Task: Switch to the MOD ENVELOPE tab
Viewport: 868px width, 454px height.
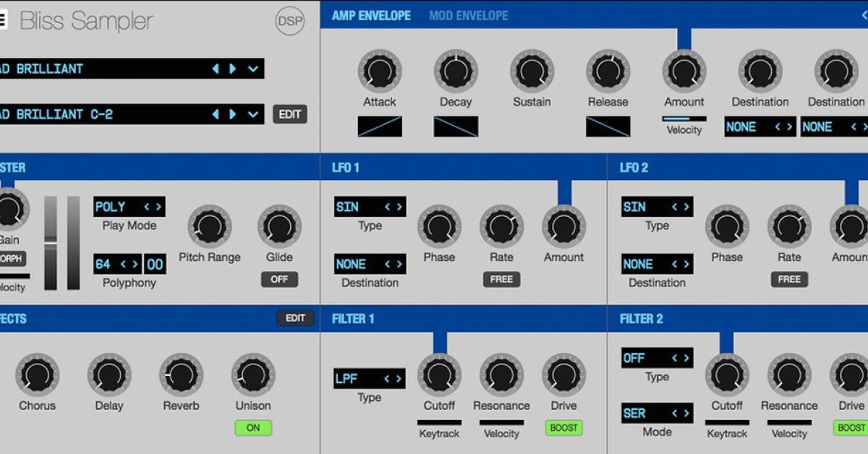Action: (469, 15)
